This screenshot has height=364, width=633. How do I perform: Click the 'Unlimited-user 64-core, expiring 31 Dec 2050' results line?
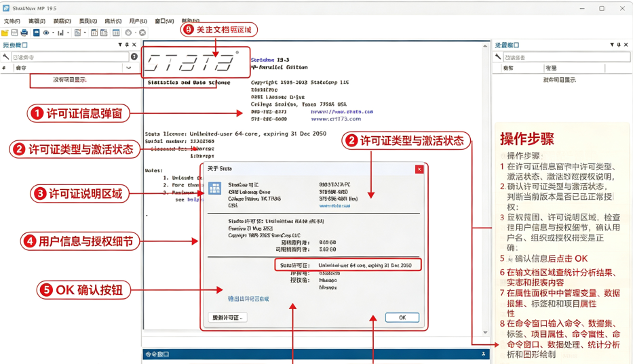click(258, 134)
